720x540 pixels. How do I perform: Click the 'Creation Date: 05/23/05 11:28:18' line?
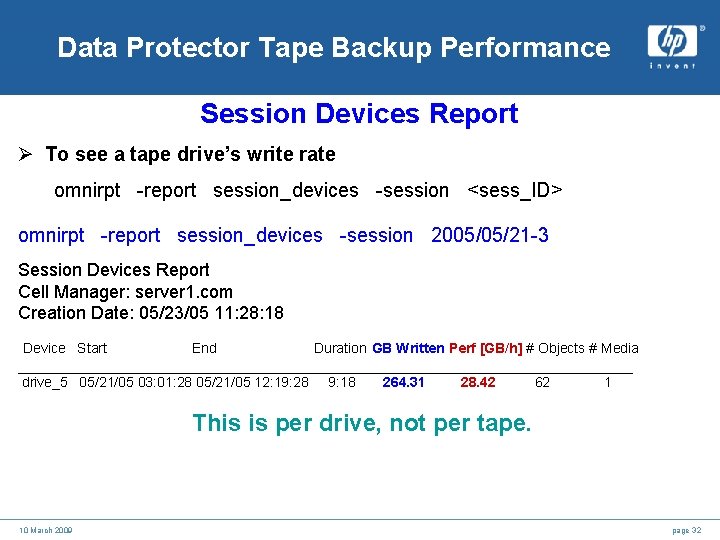click(x=150, y=313)
